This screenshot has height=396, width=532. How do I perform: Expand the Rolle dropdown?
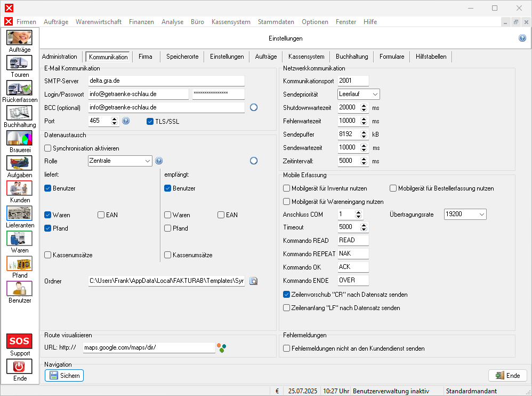coord(120,161)
